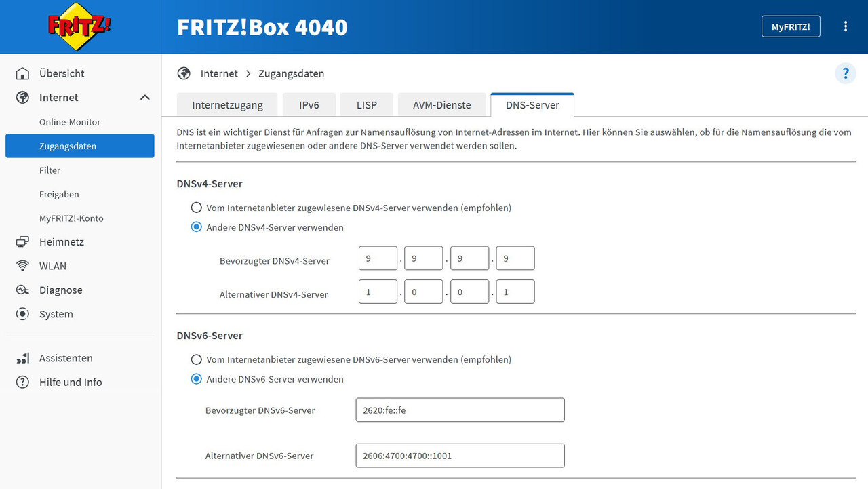Click the DNSv6-Server heading

(210, 336)
